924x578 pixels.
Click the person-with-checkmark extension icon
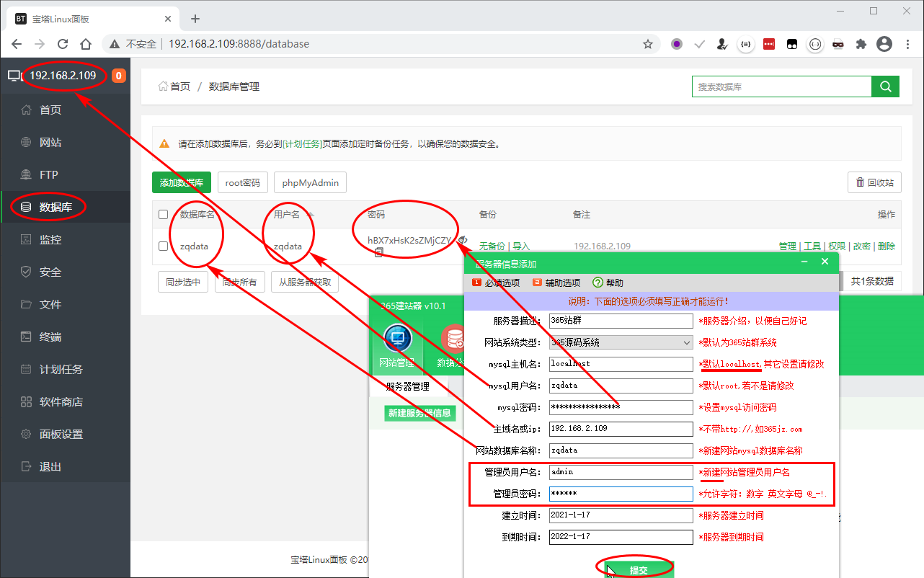click(x=722, y=44)
